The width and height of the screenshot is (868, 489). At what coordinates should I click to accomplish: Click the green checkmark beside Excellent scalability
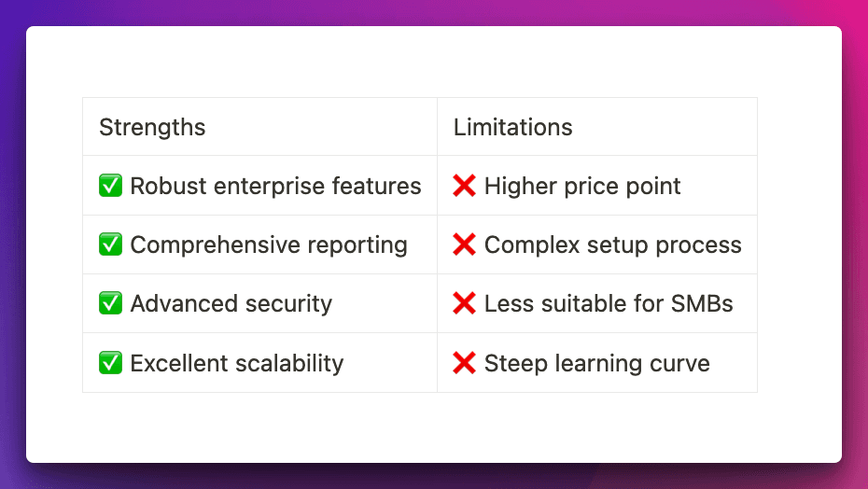pyautogui.click(x=110, y=363)
